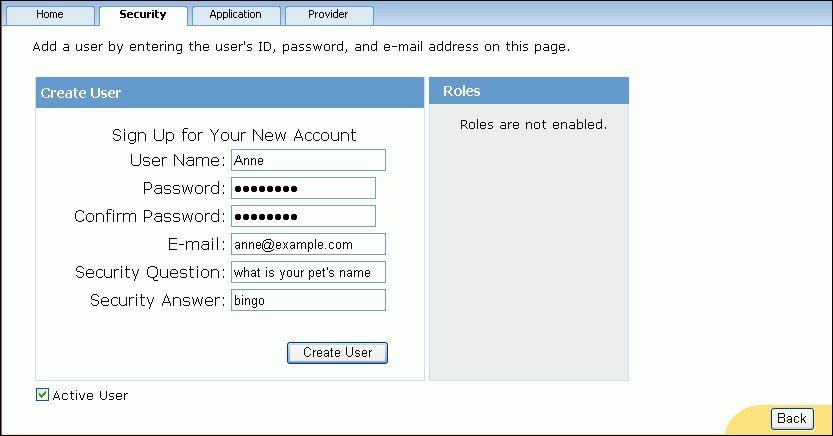Select the E-mail input box
833x436 pixels.
tap(308, 244)
